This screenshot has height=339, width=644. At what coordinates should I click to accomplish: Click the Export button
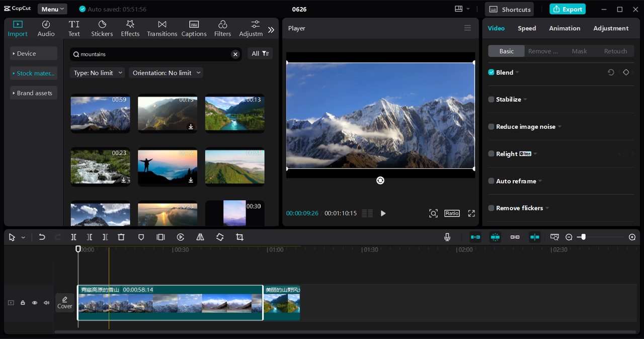pos(568,9)
